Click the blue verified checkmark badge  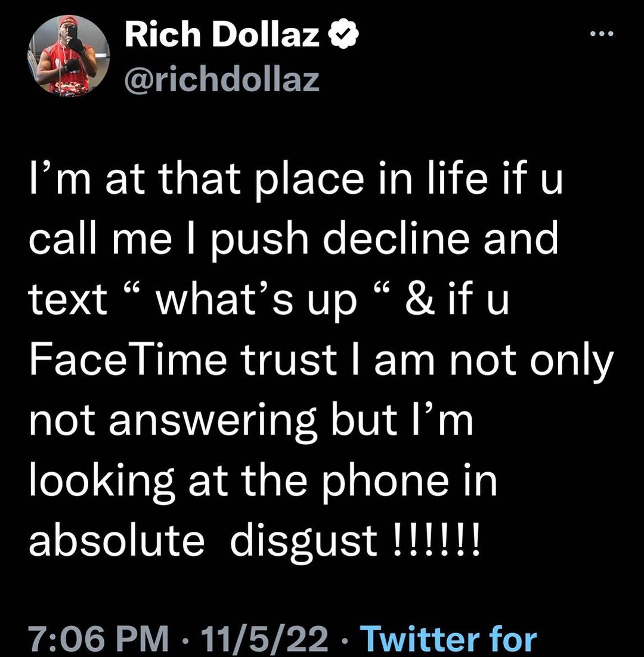[x=346, y=38]
